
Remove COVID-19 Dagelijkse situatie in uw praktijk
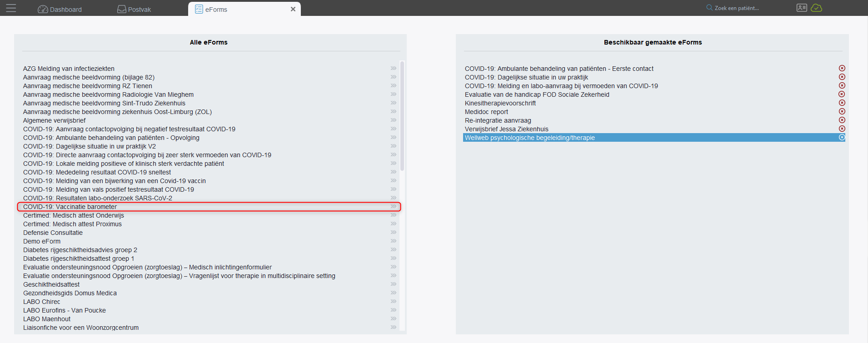point(842,77)
